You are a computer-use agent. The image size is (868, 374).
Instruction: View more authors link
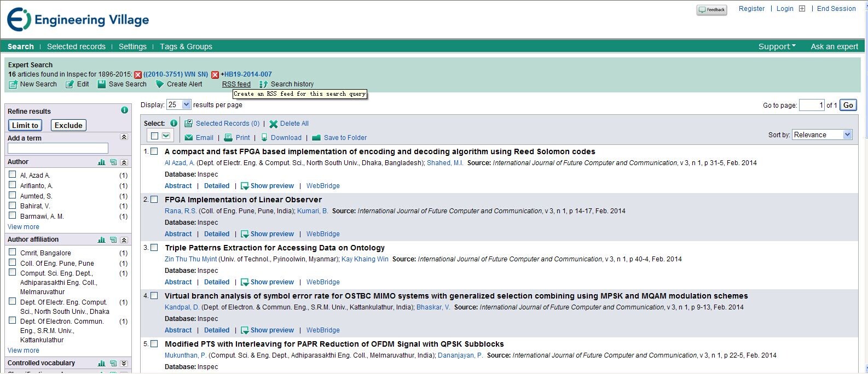24,227
